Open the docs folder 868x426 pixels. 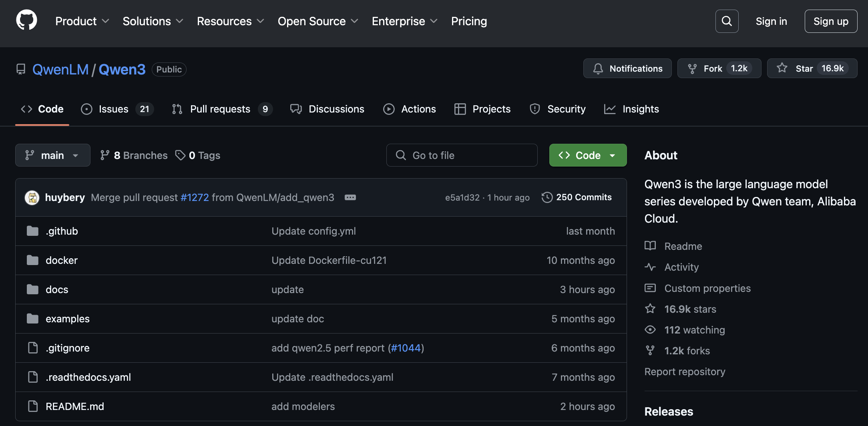pyautogui.click(x=57, y=289)
